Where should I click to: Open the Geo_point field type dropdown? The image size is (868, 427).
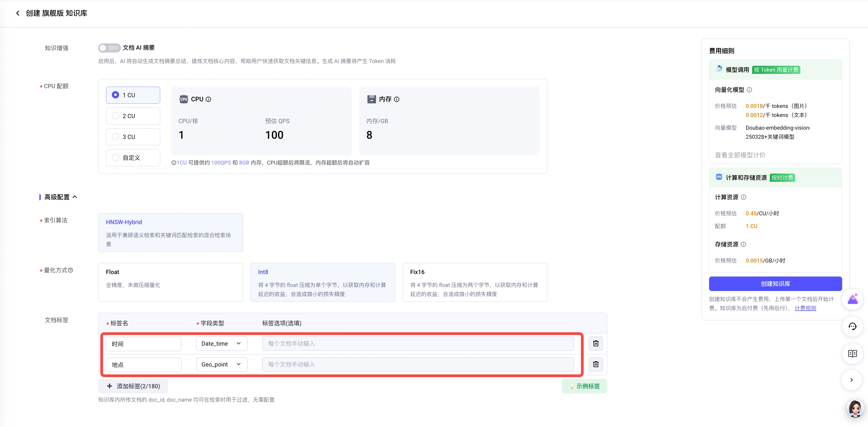point(222,365)
